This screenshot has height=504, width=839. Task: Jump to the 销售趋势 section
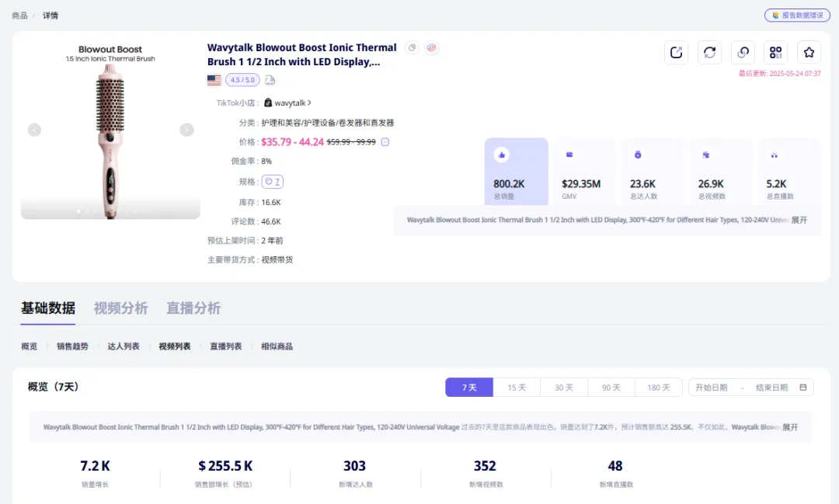[72, 346]
